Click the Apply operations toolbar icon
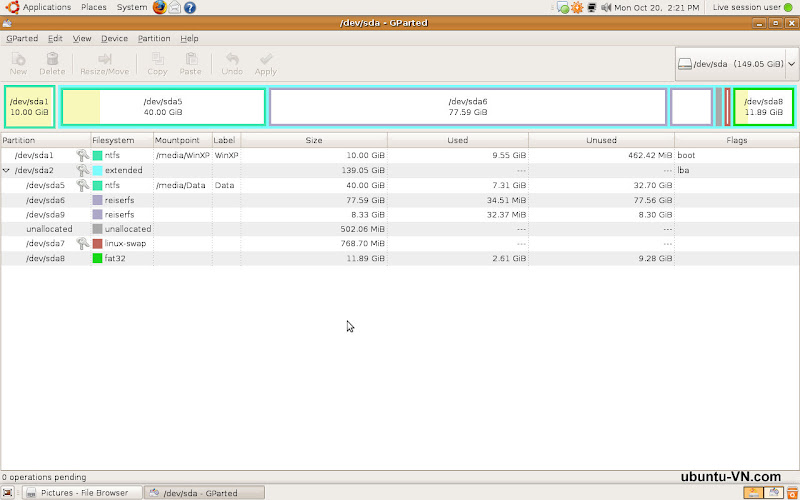 point(265,64)
